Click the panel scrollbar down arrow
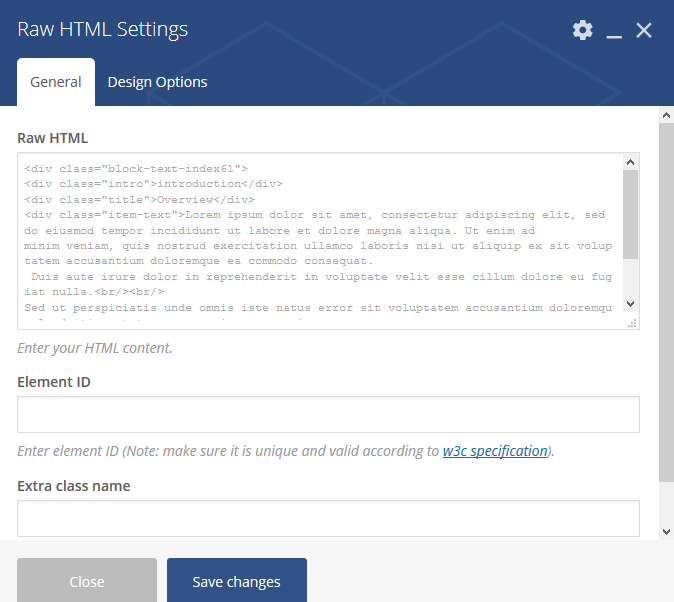The image size is (674, 602). click(x=666, y=532)
